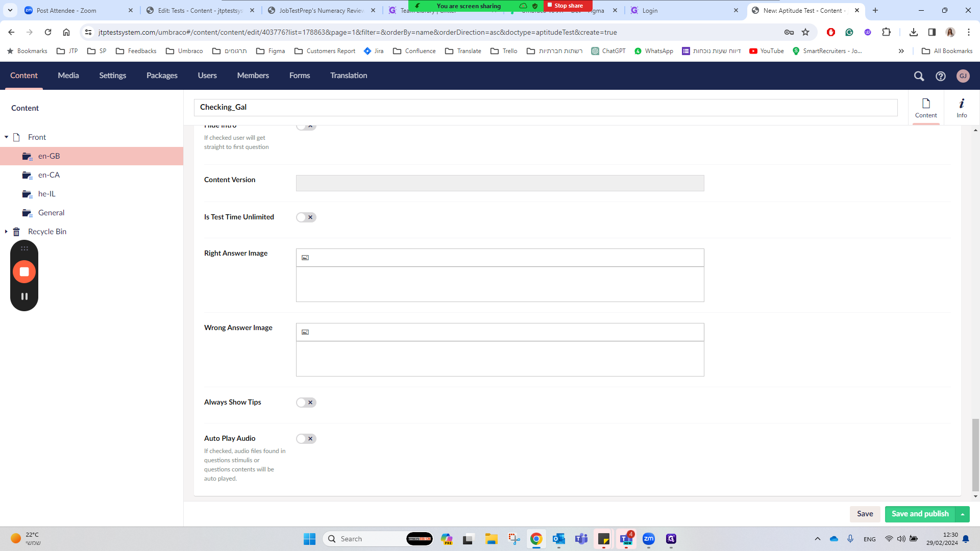Open the password key icon in address bar

[x=789, y=32]
